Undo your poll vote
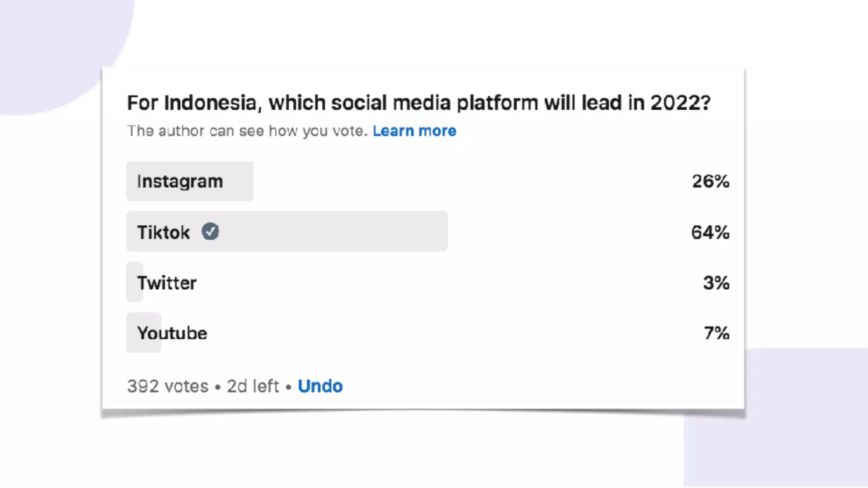 click(x=320, y=386)
